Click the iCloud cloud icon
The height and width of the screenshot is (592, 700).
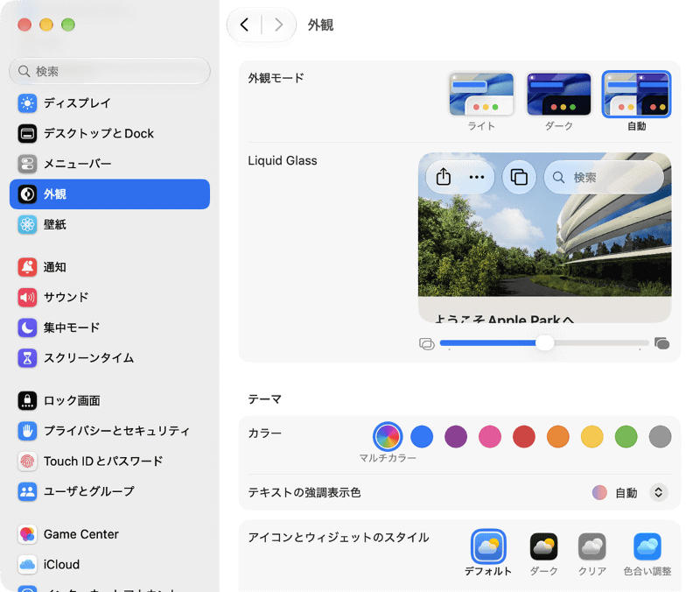pos(27,565)
